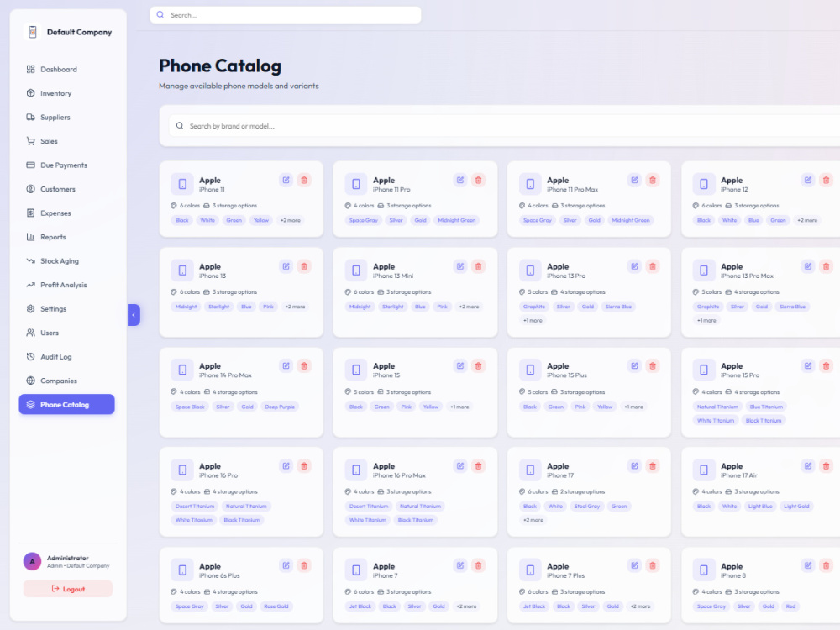Open Companies
Image resolution: width=840 pixels, height=630 pixels.
(67, 381)
